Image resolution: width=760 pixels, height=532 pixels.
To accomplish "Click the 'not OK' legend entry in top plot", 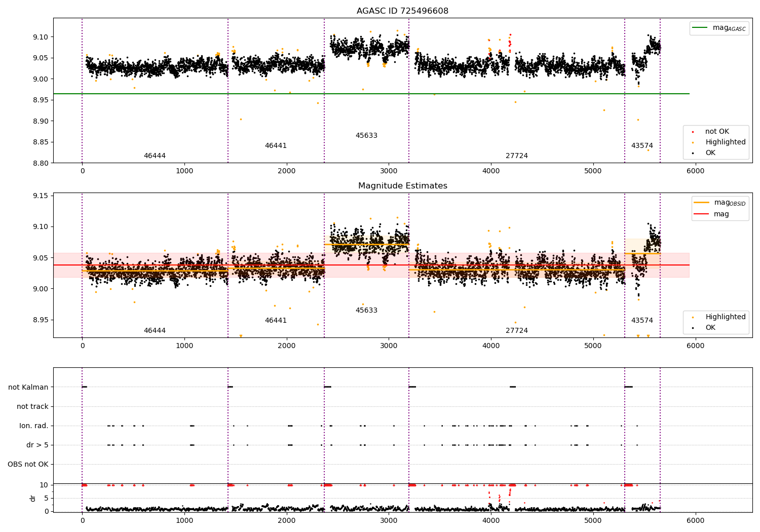I will click(717, 132).
